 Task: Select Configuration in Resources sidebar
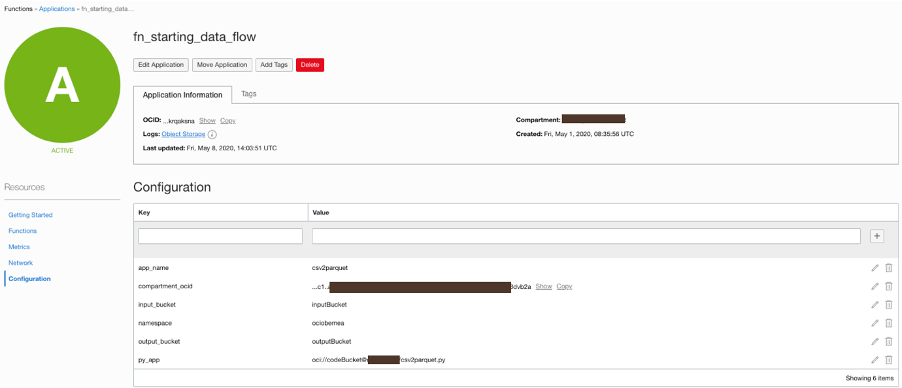click(x=29, y=279)
